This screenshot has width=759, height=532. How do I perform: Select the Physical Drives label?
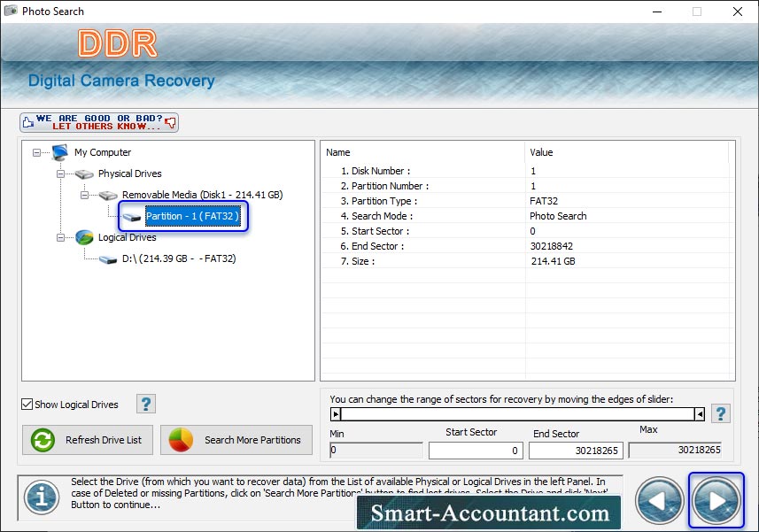coord(129,173)
